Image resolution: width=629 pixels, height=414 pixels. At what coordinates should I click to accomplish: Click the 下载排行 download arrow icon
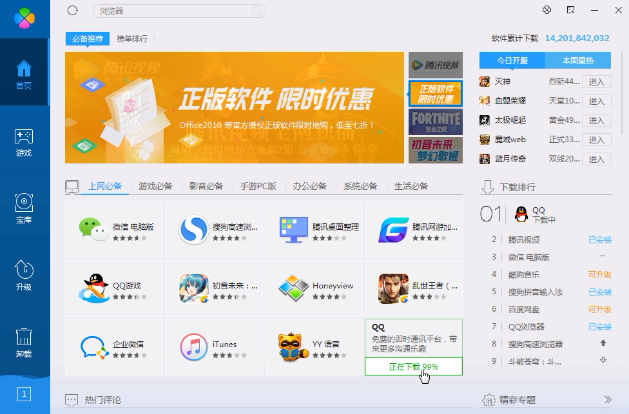click(x=487, y=187)
